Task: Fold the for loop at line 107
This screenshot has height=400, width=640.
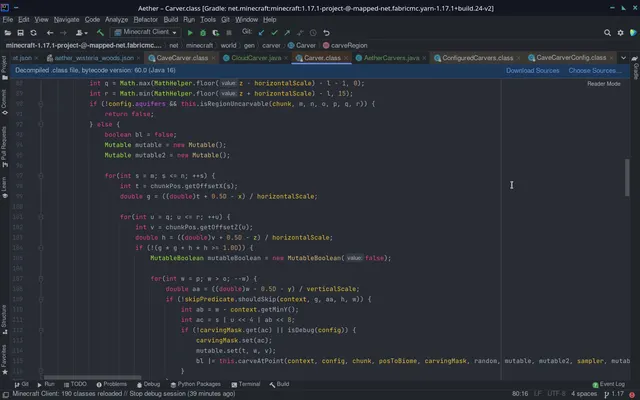Action: click(x=40, y=279)
